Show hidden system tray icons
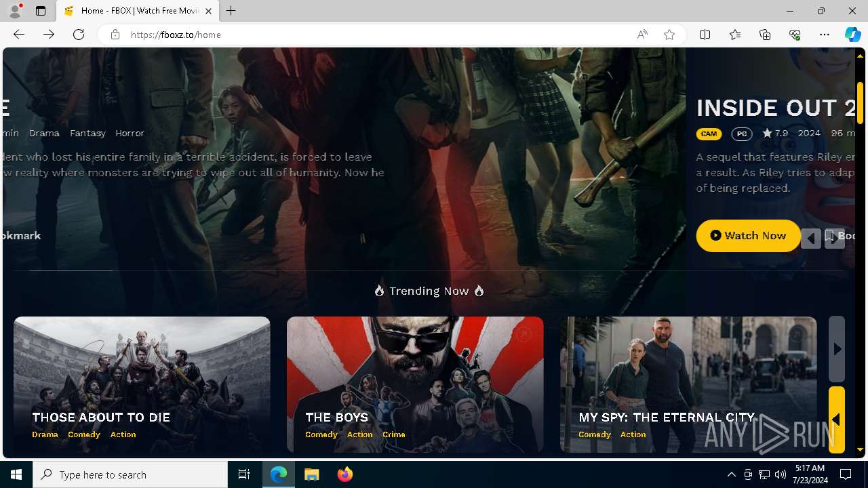This screenshot has width=868, height=488. click(x=731, y=474)
